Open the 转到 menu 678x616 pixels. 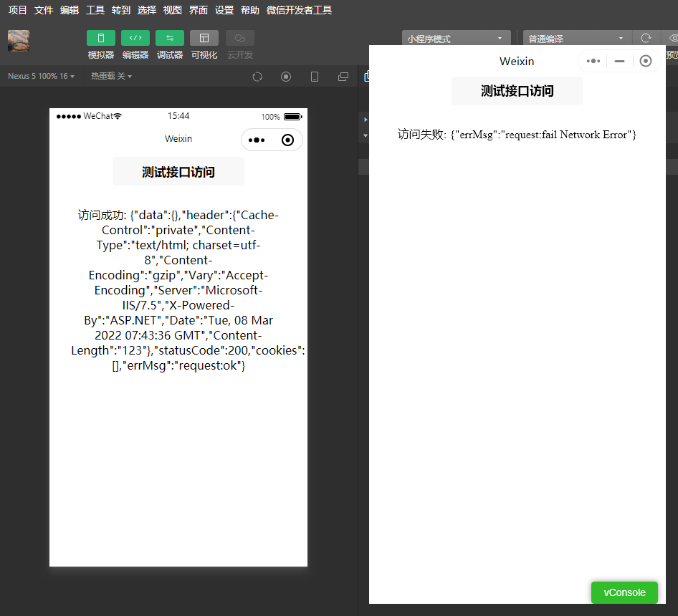[121, 10]
